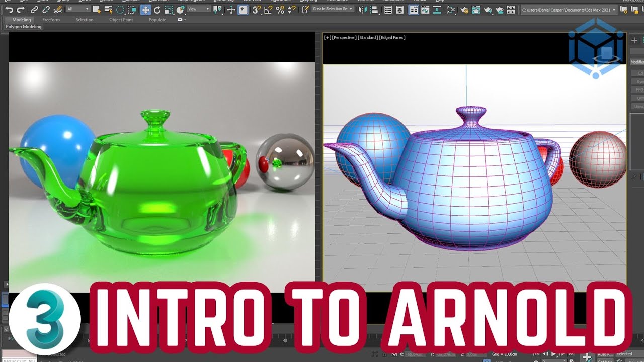Open the 'All' selection filter dropdown
The width and height of the screenshot is (644, 362).
[x=78, y=9]
